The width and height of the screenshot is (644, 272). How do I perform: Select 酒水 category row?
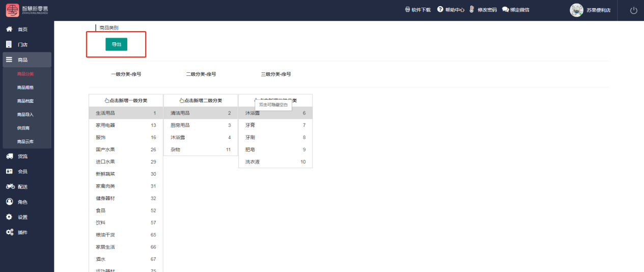point(126,259)
